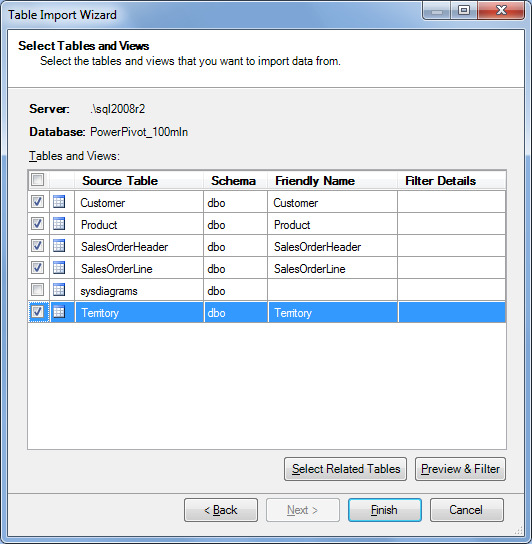Select the SalesOrderHeader source table cell
The height and width of the screenshot is (544, 532).
pos(139,246)
